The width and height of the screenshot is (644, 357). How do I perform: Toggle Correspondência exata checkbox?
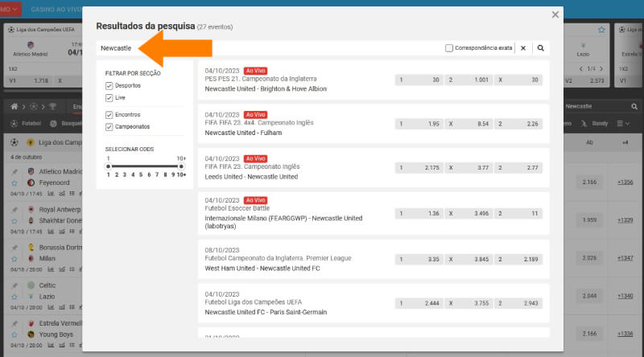click(x=449, y=48)
